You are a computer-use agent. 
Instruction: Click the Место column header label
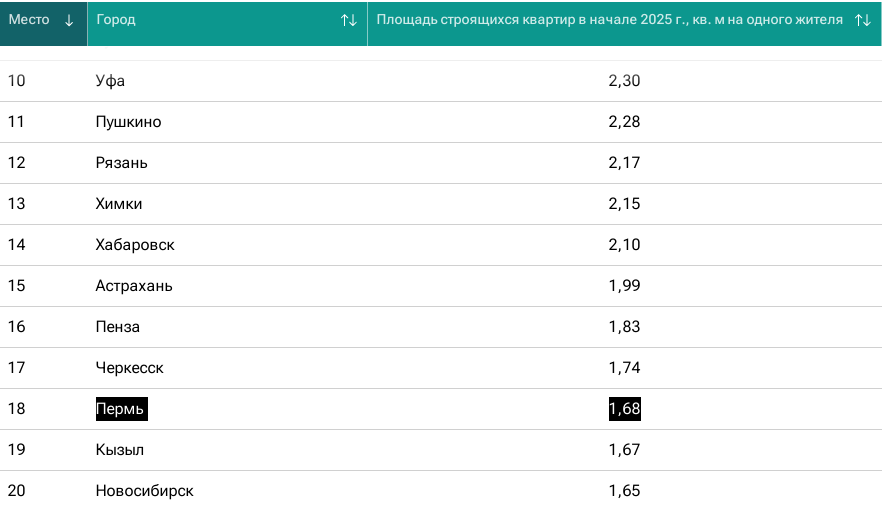(x=29, y=20)
